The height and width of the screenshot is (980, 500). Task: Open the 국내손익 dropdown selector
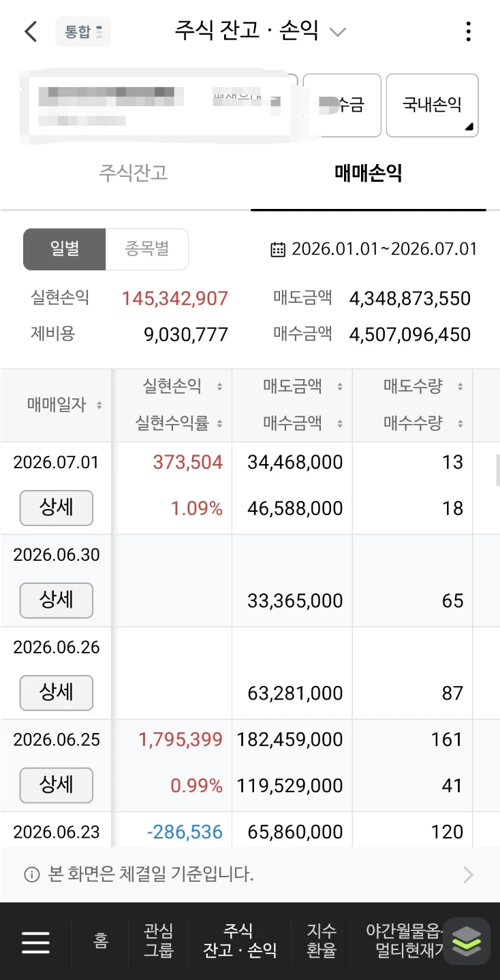[x=432, y=105]
